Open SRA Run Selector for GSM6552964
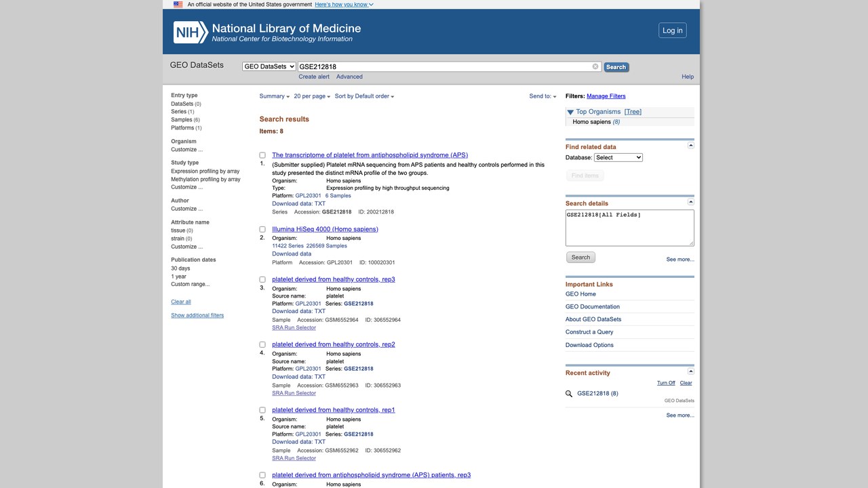Image resolution: width=868 pixels, height=488 pixels. [294, 328]
